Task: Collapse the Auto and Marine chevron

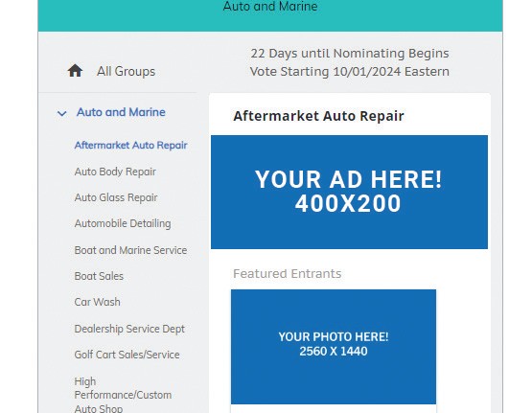Action: [x=61, y=113]
